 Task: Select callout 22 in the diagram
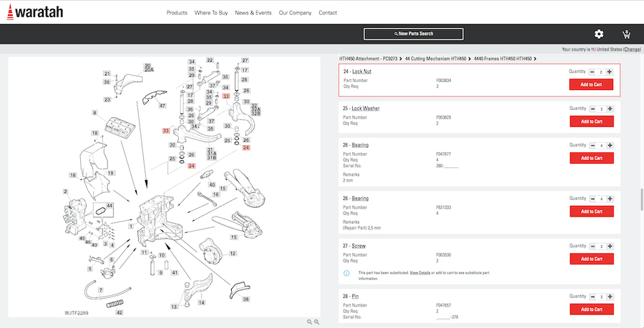click(x=210, y=60)
